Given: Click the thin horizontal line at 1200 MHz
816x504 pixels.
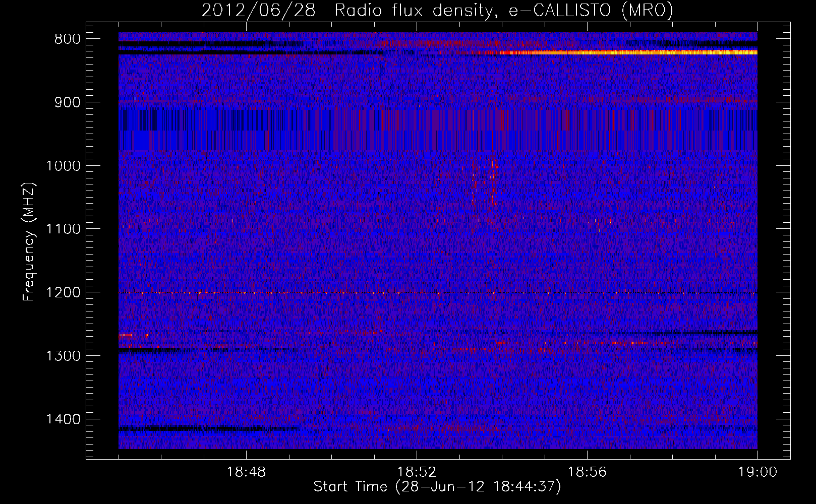Looking at the screenshot, I should tap(438, 292).
